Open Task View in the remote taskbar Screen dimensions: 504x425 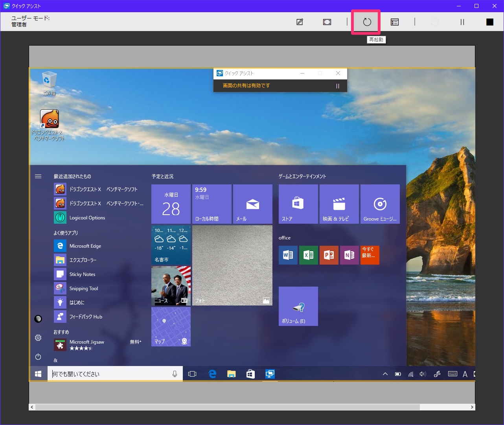(192, 374)
